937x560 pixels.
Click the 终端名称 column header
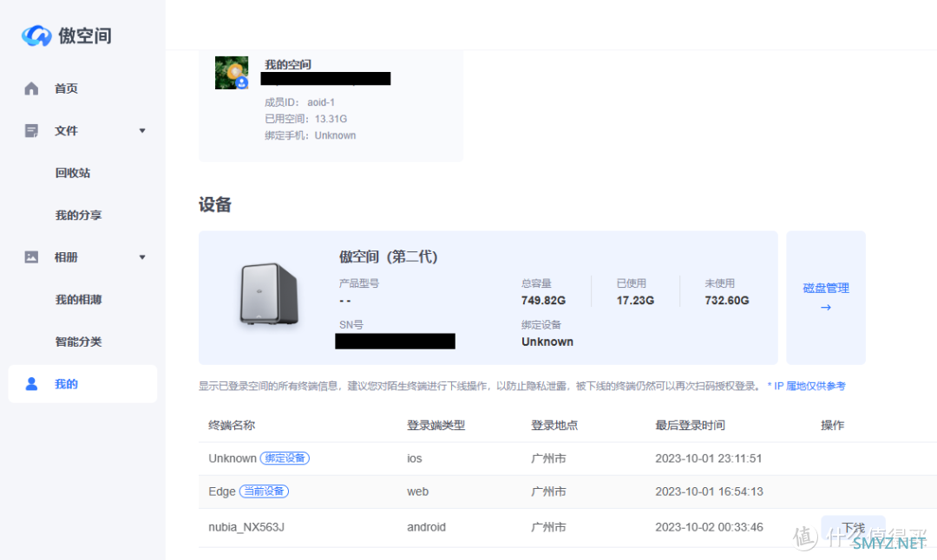pos(232,425)
